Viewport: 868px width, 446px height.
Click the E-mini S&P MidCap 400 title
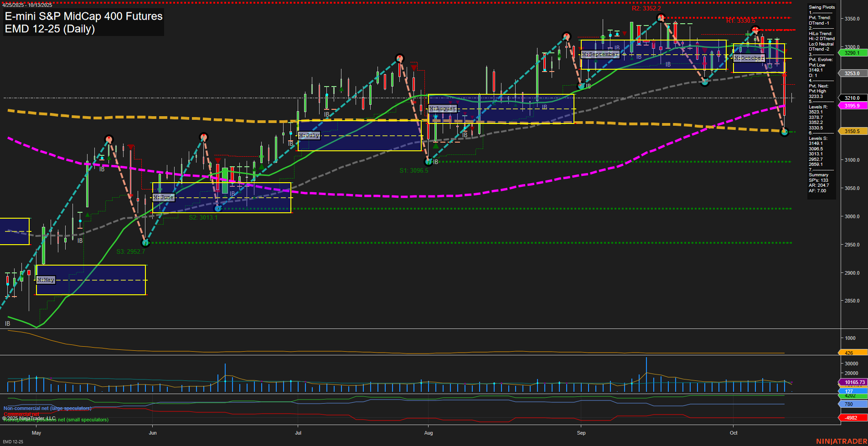click(82, 16)
